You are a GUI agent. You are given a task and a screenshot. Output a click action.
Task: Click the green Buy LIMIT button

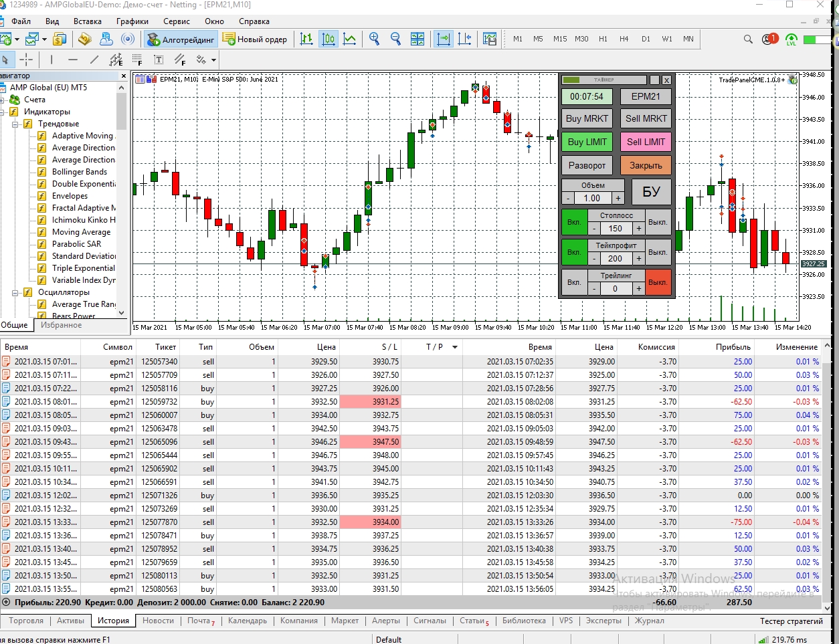click(x=587, y=142)
